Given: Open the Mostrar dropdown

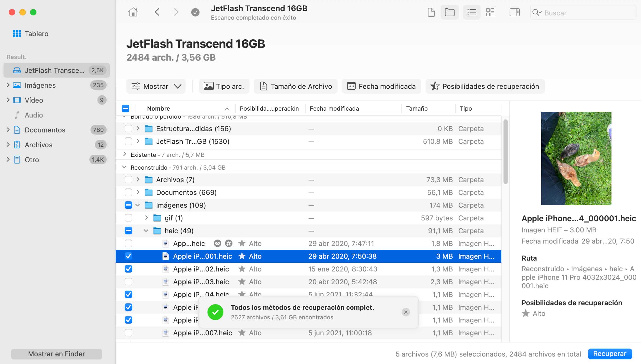Looking at the screenshot, I should 156,86.
